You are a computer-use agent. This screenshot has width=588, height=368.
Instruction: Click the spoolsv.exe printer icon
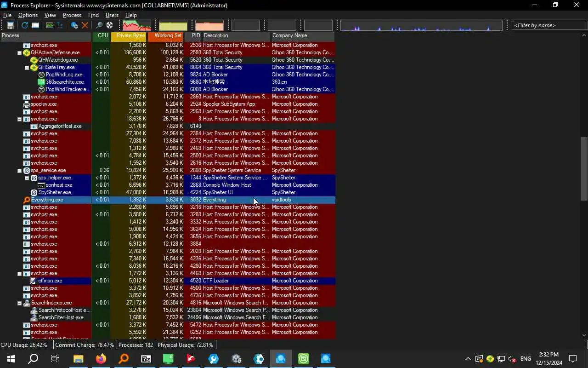pos(27,104)
